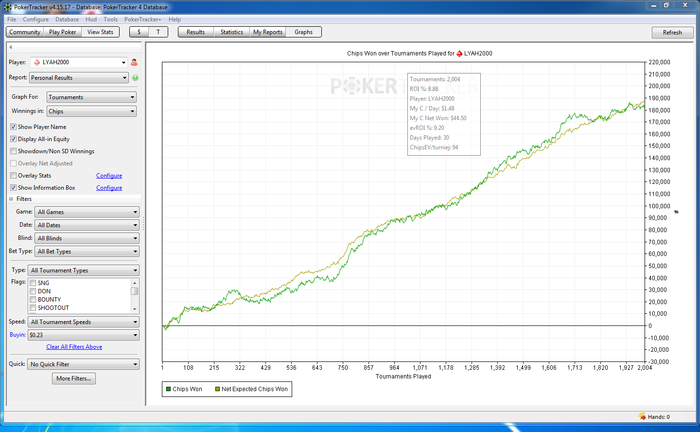Image resolution: width=700 pixels, height=432 pixels.
Task: Toggle Show Player Name checkbox
Action: (13, 127)
